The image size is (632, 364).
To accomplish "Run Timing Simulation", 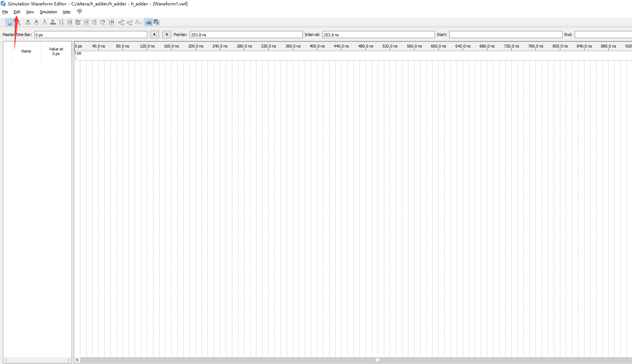I will tap(130, 22).
